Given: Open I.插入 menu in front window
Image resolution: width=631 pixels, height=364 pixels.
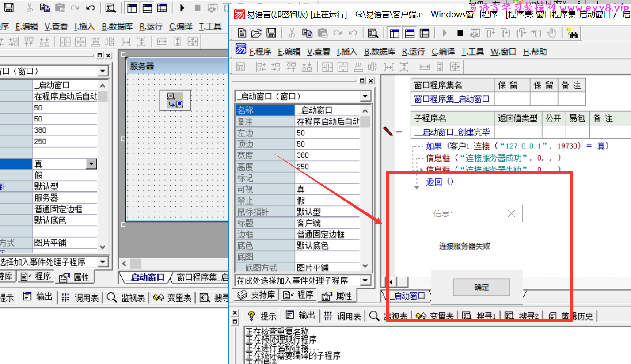Looking at the screenshot, I should point(347,52).
